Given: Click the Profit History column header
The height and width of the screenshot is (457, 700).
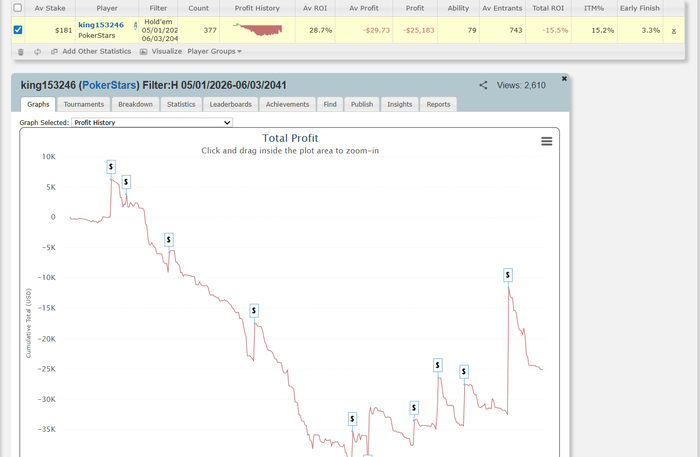Looking at the screenshot, I should pyautogui.click(x=257, y=8).
